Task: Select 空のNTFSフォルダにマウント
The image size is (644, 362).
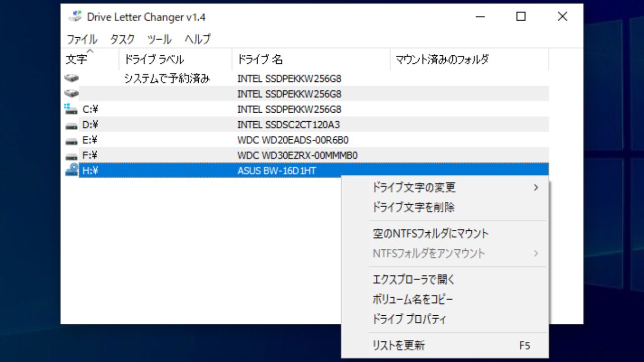Action: 445,233
